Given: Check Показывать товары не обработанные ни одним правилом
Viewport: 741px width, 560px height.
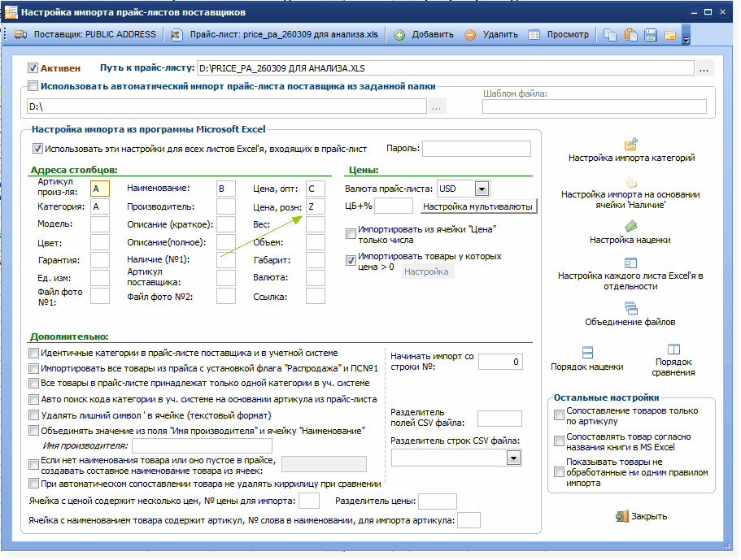Looking at the screenshot, I should point(559,471).
